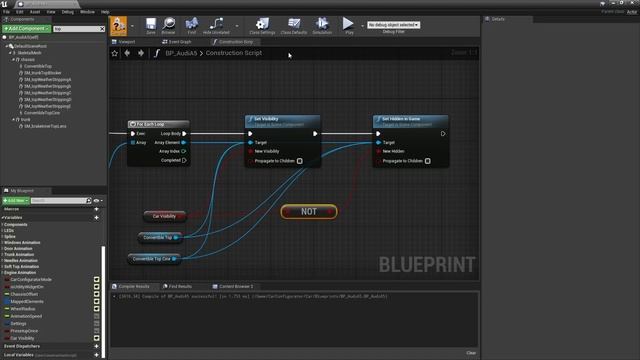Toggle isUtilityWidgetOn variable visibility eye
The image size is (640, 360).
tap(97, 287)
